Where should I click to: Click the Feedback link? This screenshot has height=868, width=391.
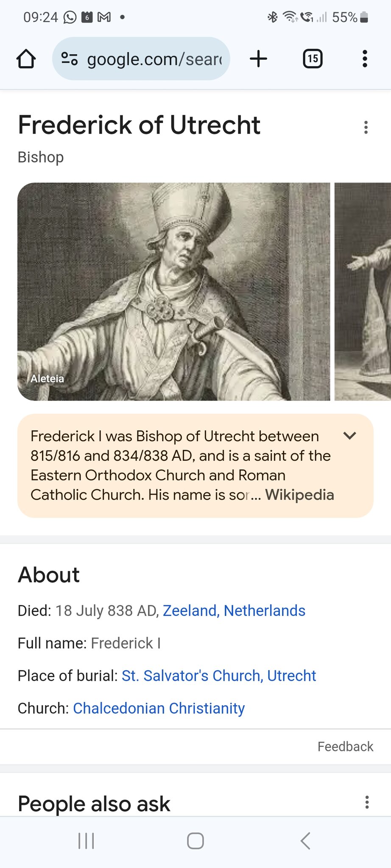[x=345, y=746]
